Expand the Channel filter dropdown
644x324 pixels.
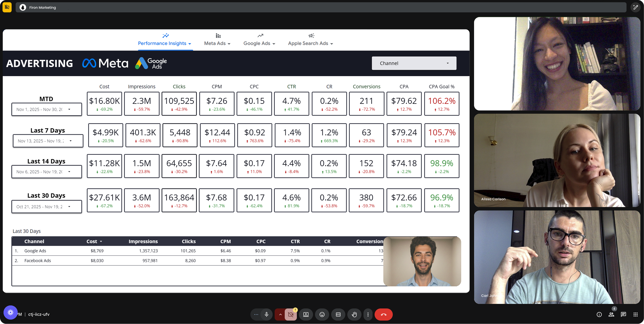pyautogui.click(x=414, y=63)
